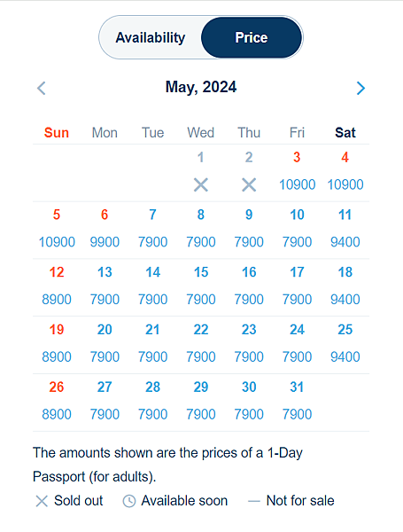
Task: Click the sold out X on May 2
Action: 249,185
